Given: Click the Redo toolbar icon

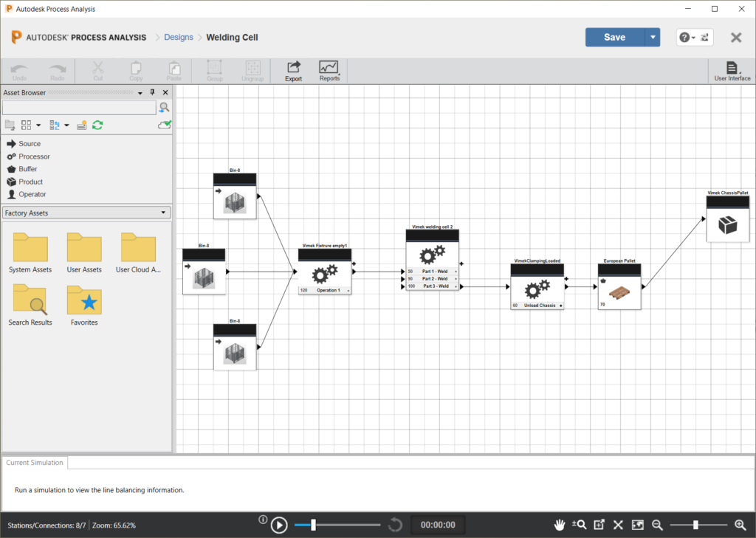Looking at the screenshot, I should point(57,71).
